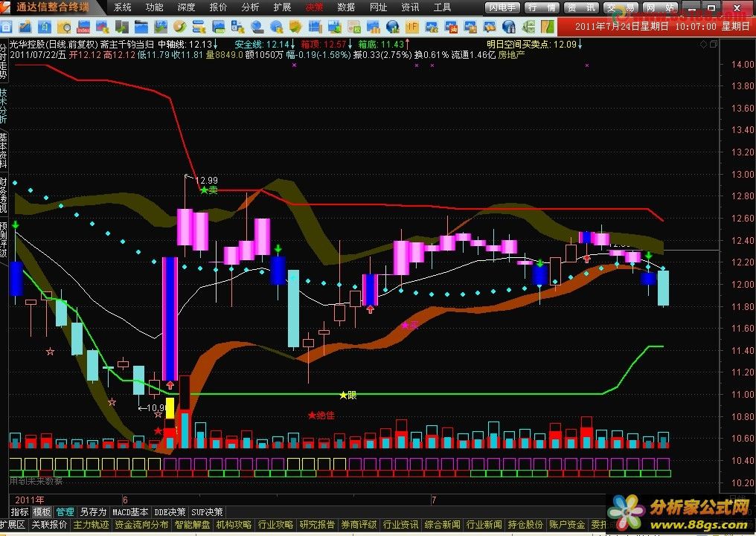Click the globe on stand icon
The width and height of the screenshot is (756, 536).
click(x=257, y=27)
